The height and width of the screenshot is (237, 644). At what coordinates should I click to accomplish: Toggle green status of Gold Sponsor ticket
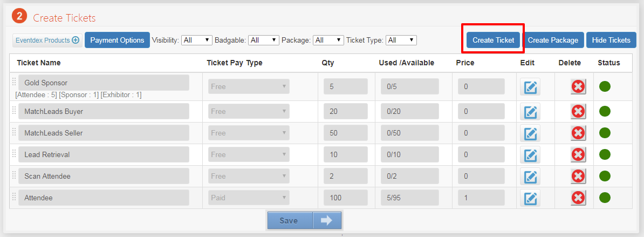tap(605, 86)
